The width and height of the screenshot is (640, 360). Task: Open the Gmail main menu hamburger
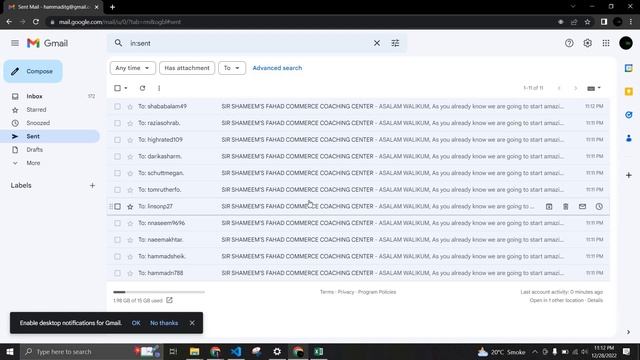click(15, 43)
